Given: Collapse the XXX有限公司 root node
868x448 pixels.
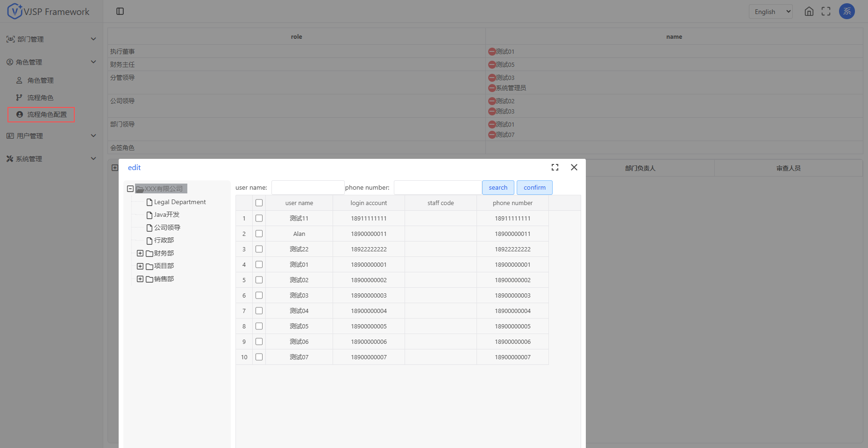Looking at the screenshot, I should coord(130,189).
